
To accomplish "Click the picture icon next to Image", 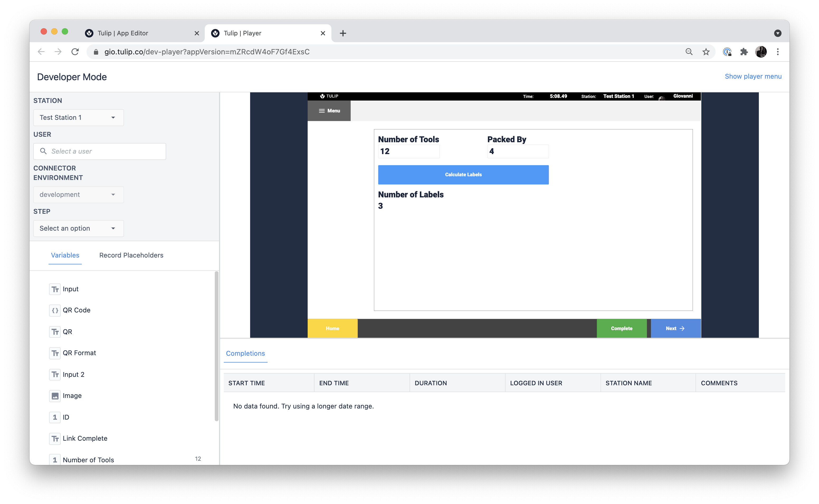I will click(55, 396).
